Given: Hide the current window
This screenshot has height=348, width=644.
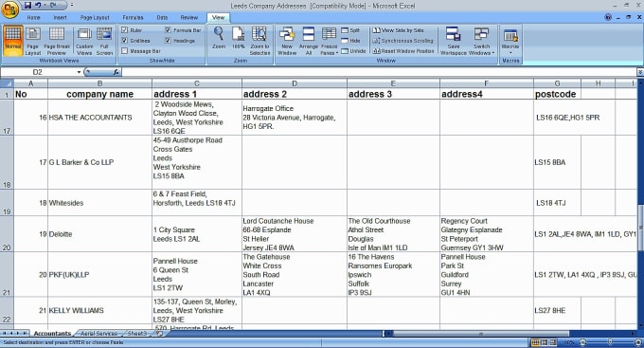Looking at the screenshot, I should click(350, 41).
